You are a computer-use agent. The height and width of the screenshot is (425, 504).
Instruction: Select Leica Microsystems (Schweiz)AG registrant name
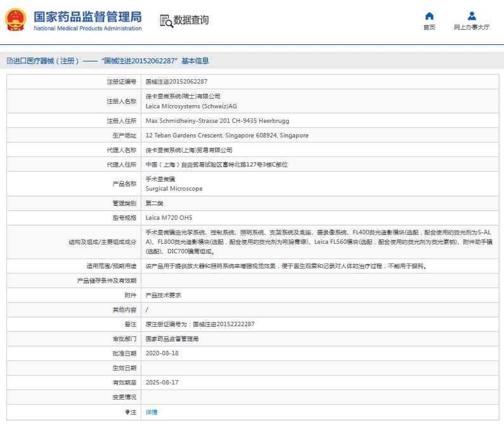191,106
